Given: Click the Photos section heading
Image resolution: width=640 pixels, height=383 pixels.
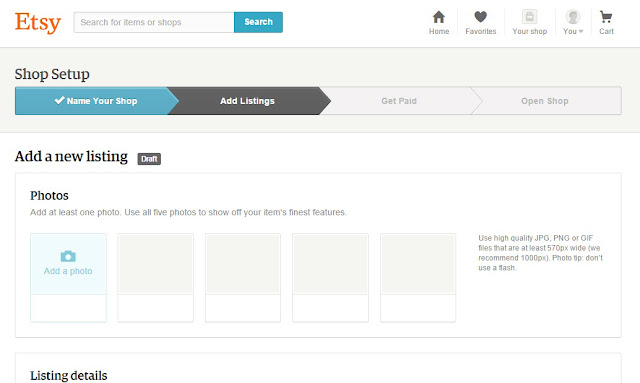Looking at the screenshot, I should pyautogui.click(x=49, y=196).
